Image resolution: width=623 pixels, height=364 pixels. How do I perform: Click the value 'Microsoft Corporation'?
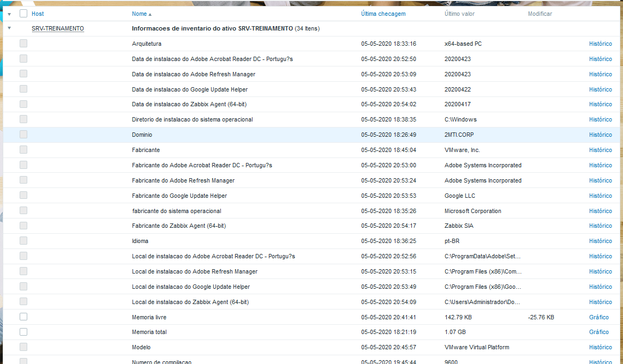(x=473, y=211)
